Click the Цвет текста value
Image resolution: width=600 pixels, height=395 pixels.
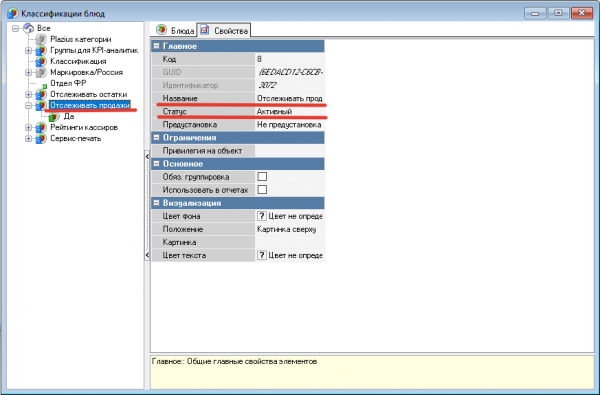pyautogui.click(x=290, y=255)
